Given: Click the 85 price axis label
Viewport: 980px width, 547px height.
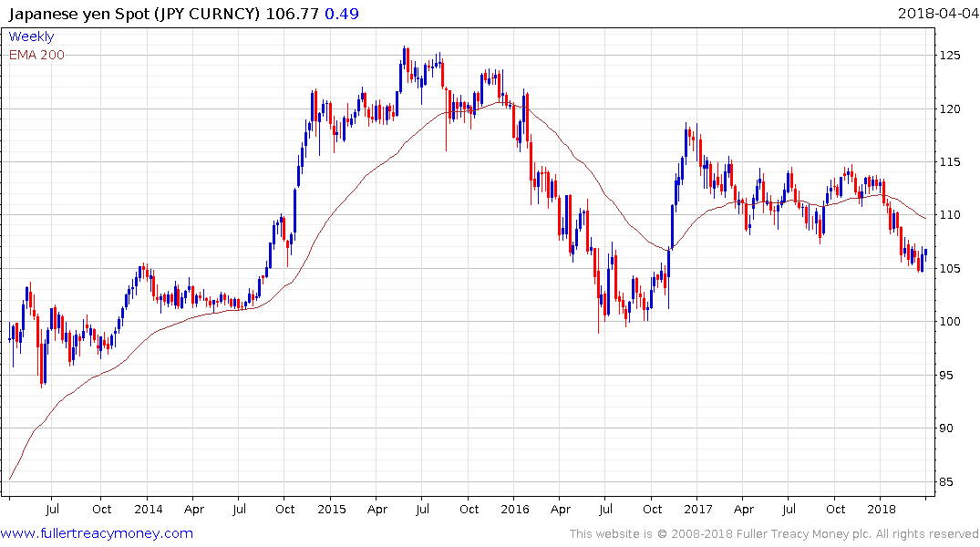Looking at the screenshot, I should pos(946,481).
